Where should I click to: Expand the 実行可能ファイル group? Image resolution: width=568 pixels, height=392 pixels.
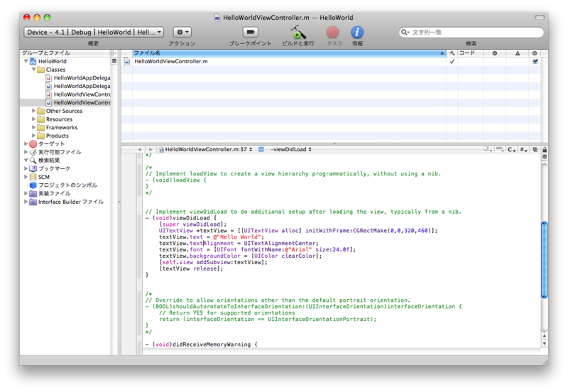pos(26,152)
